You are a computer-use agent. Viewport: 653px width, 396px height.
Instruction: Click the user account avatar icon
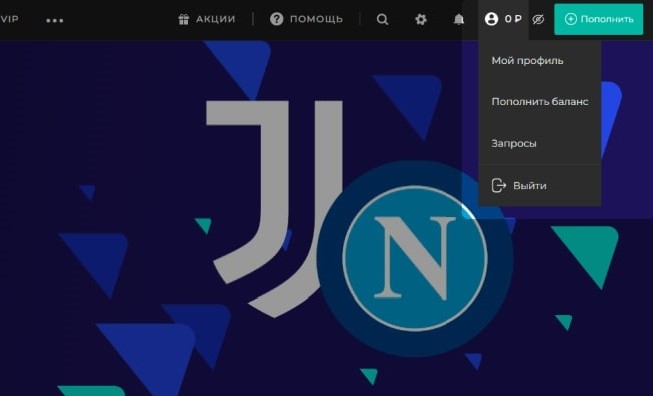click(491, 19)
